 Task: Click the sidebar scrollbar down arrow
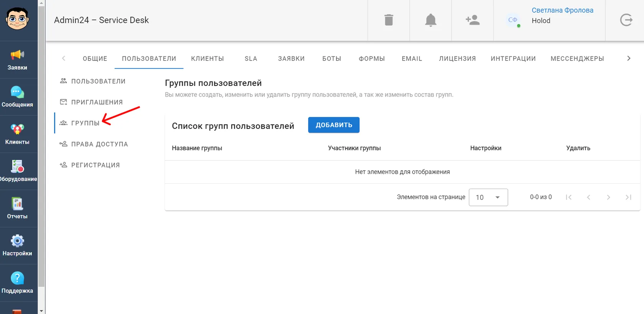(41, 311)
